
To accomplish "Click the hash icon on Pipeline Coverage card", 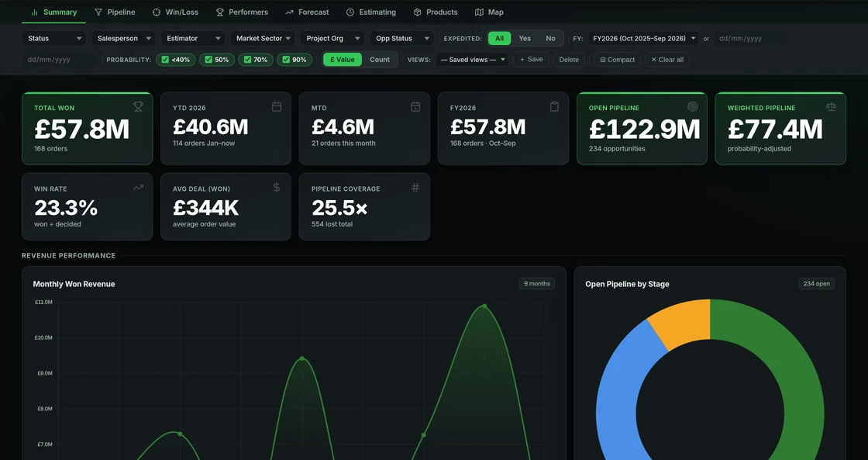I will tap(415, 187).
